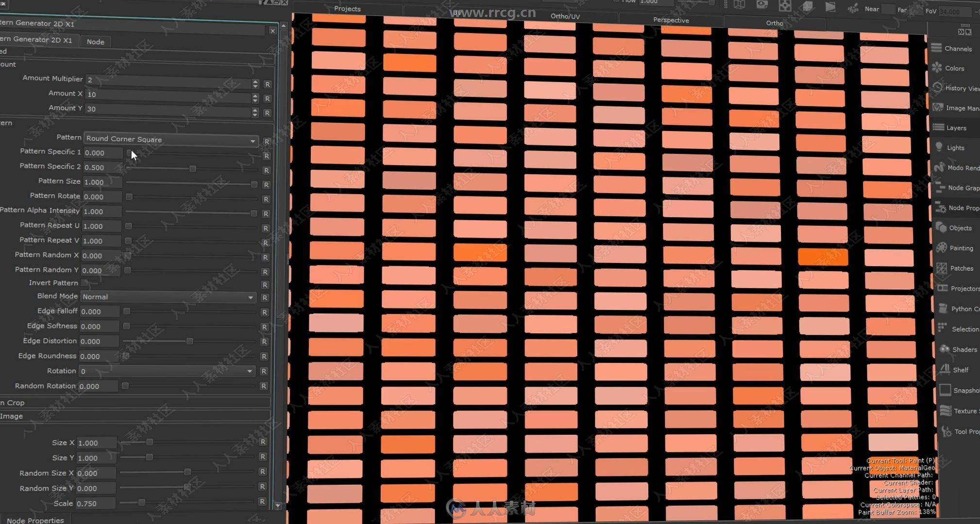Open the History View palette icon

938,88
